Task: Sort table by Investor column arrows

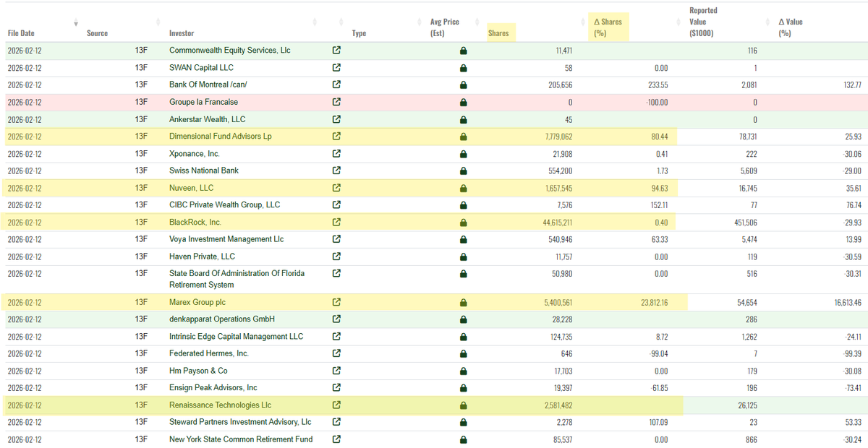Action: click(x=316, y=22)
